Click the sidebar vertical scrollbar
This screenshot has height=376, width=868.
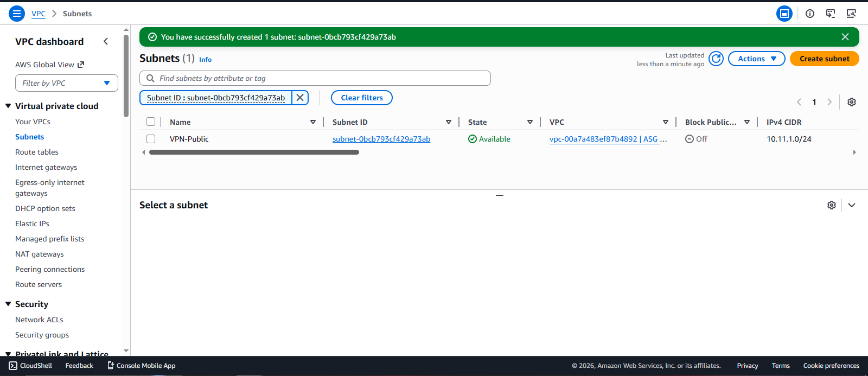click(126, 76)
